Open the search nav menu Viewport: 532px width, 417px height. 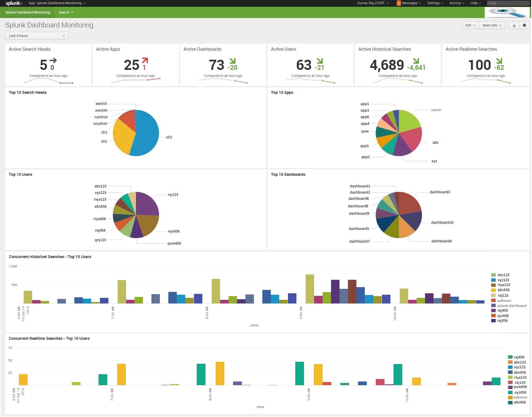pos(66,12)
